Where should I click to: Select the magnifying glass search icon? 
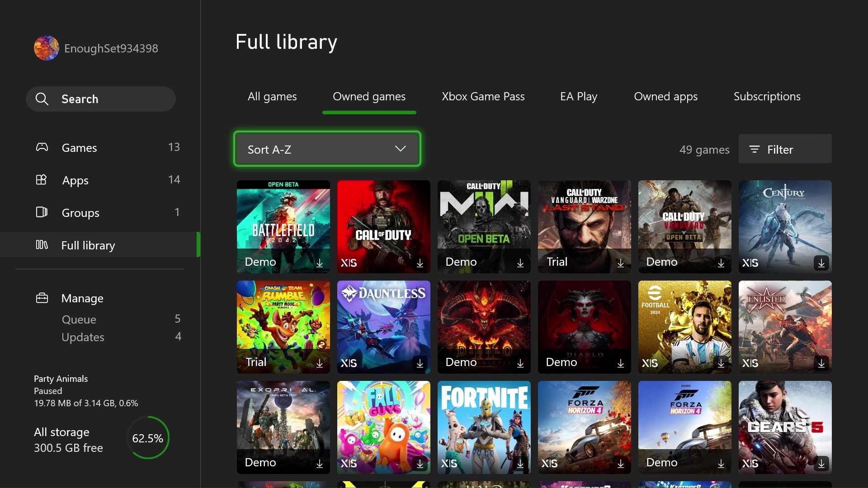pos(42,99)
